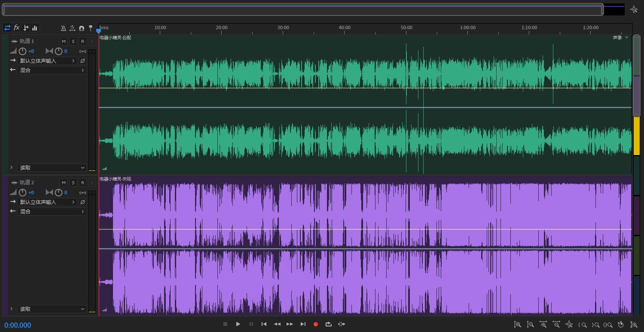
Task: Click the 0:00.000 timecode display
Action: tap(18, 325)
